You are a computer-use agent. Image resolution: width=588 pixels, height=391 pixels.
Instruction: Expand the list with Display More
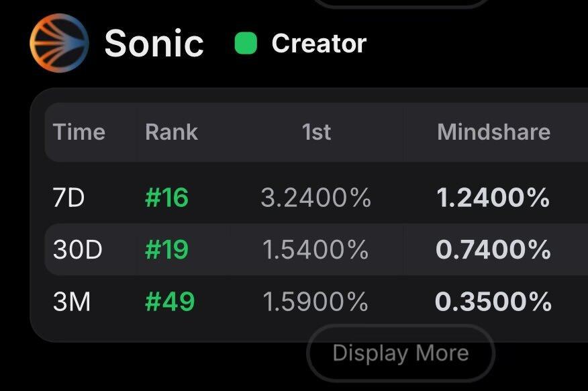click(x=400, y=353)
